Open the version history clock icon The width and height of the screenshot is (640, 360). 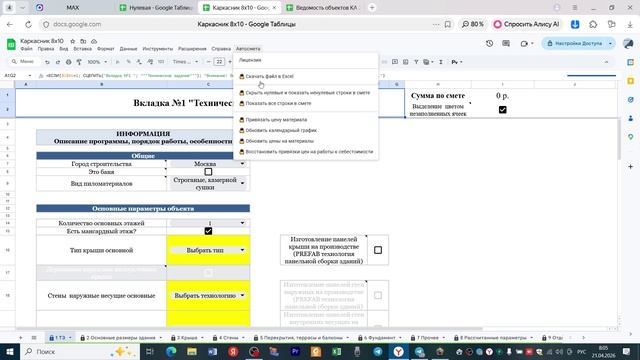point(489,43)
